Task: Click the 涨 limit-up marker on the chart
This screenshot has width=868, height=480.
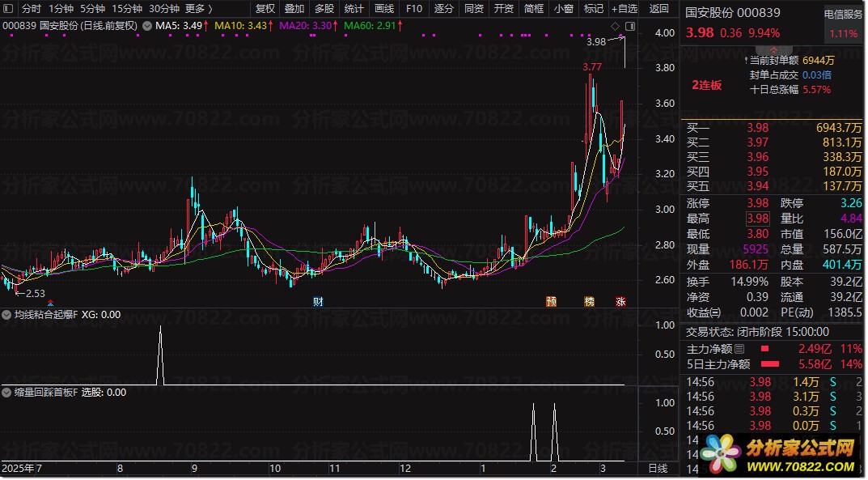Action: [x=620, y=302]
